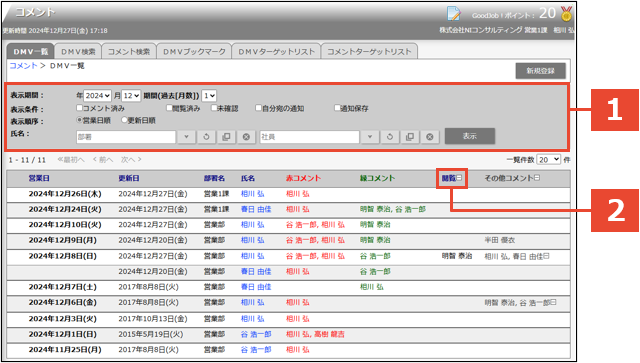
Task: Reset the 部署 department field
Action: 206,137
